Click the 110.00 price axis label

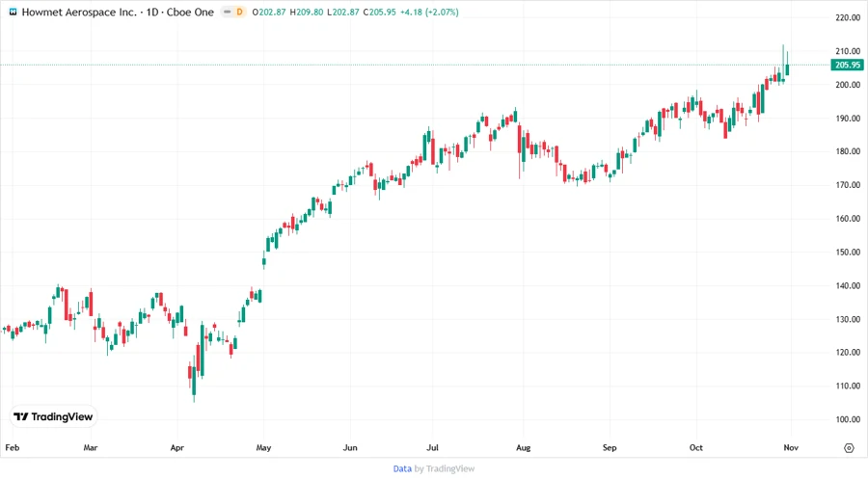848,386
